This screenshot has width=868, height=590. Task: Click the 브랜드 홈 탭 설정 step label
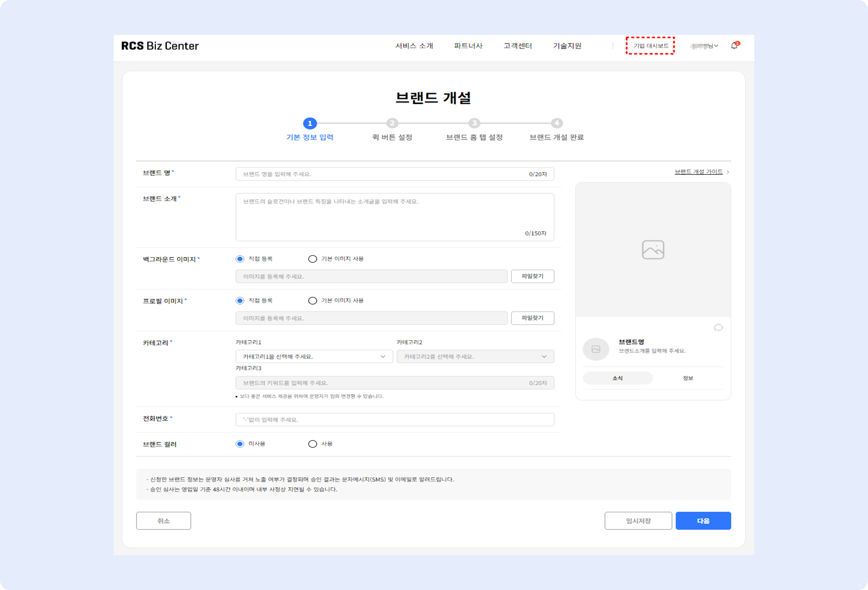point(474,137)
